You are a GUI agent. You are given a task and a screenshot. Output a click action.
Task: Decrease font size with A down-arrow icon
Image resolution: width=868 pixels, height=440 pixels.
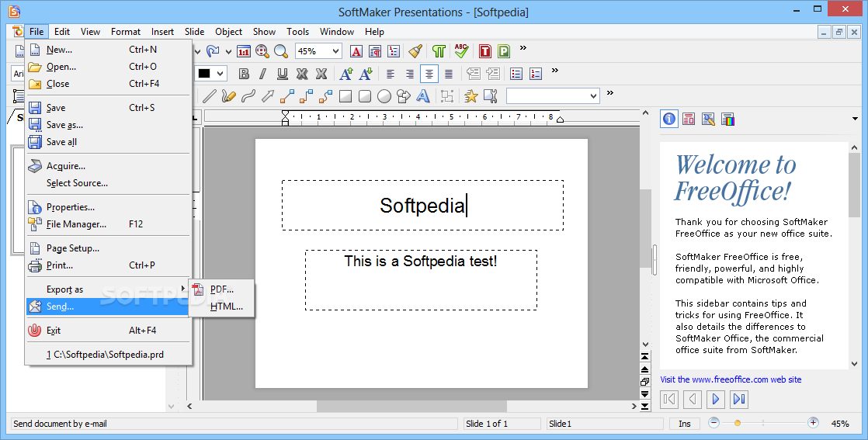[366, 74]
